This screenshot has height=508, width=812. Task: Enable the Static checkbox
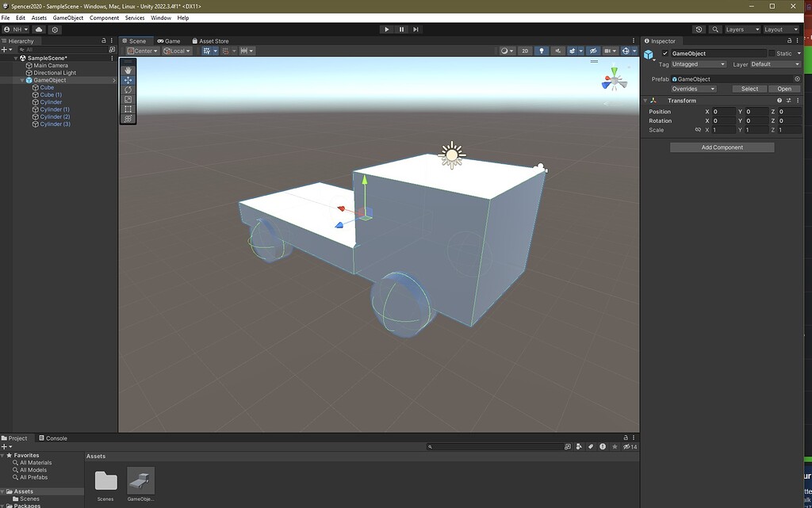[x=772, y=54]
